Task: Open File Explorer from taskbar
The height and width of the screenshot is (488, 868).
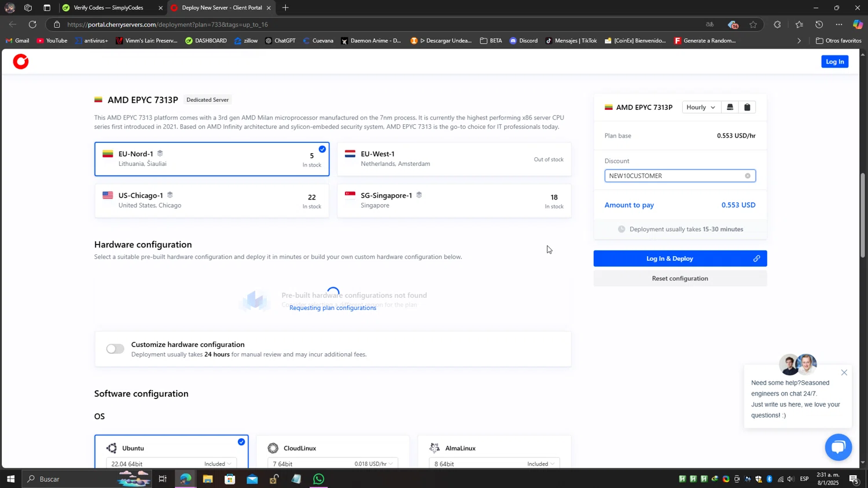Action: pyautogui.click(x=208, y=479)
